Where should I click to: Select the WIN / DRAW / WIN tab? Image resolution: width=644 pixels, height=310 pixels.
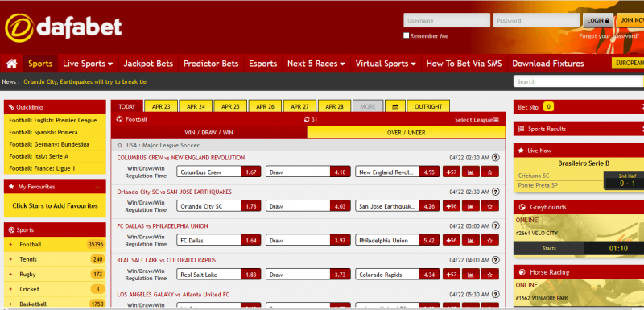click(208, 133)
